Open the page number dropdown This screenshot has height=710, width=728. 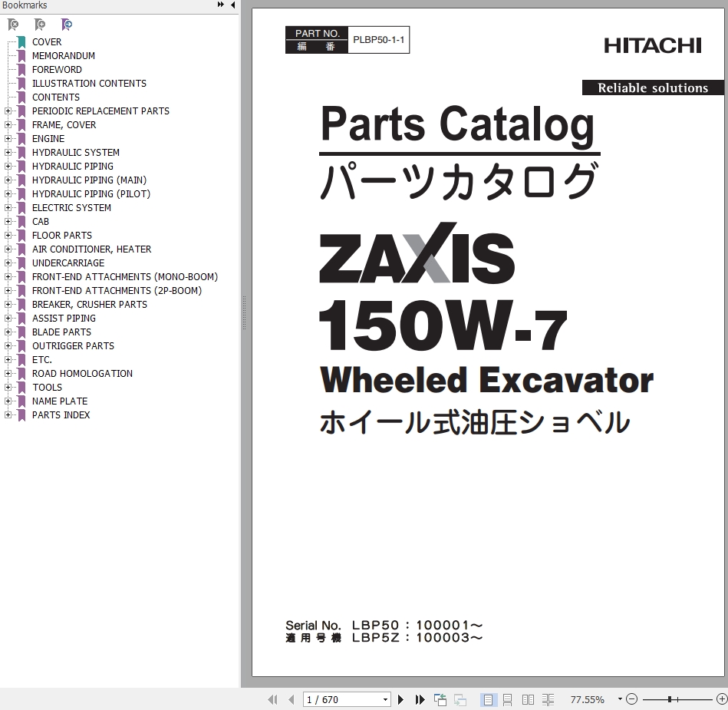point(385,700)
